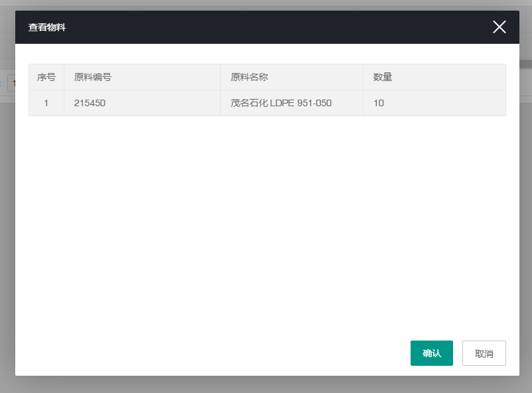Click the 确认 confirm button
The height and width of the screenshot is (393, 532).
[431, 353]
